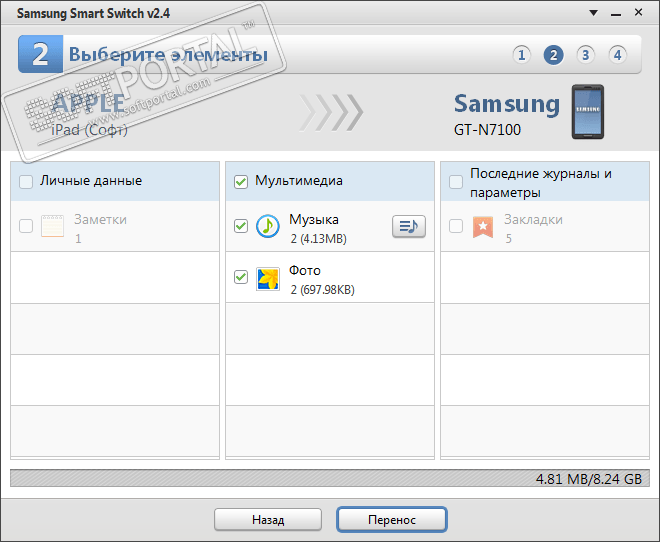
Task: Click the 'Музыка' label
Action: [314, 220]
